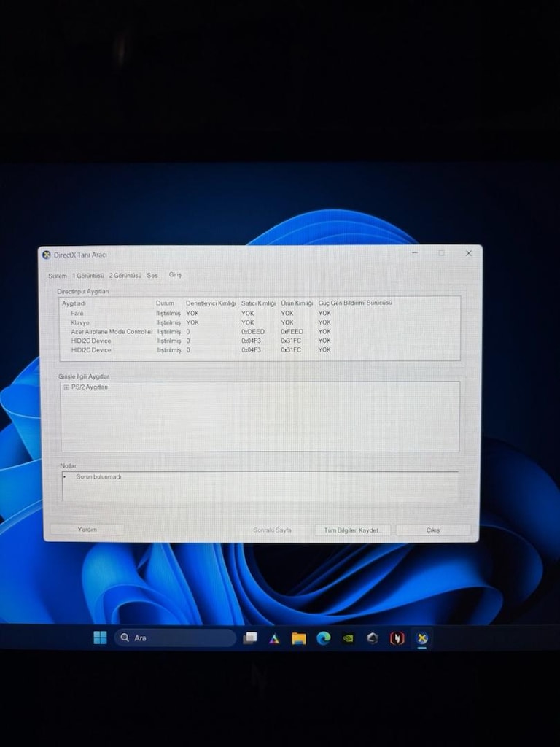Viewport: 560px width, 747px height.
Task: Open Task View from taskbar
Action: coord(249,638)
